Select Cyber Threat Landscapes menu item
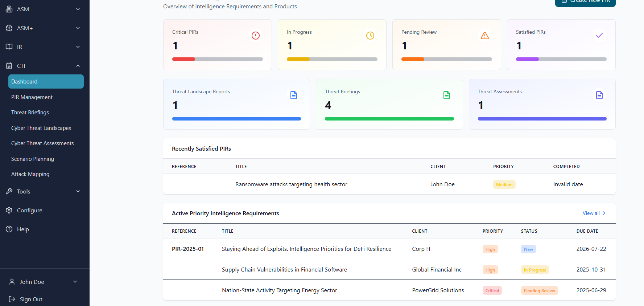The height and width of the screenshot is (306, 644). tap(41, 128)
